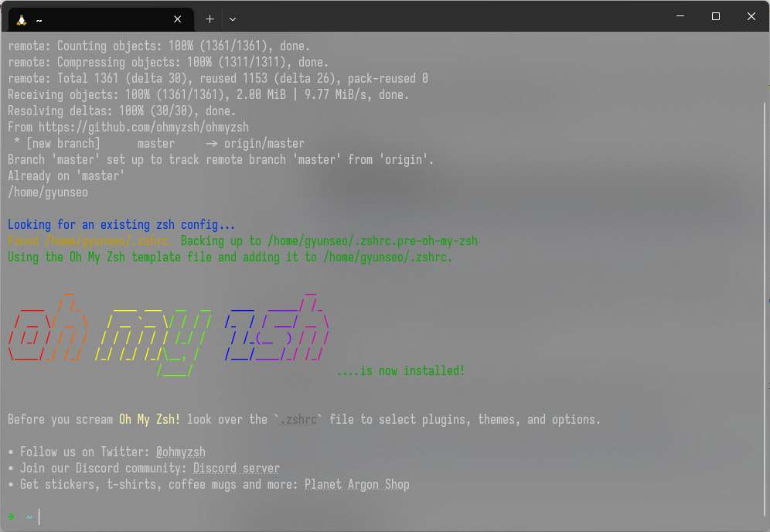The image size is (770, 532).
Task: Click "Looking for an existing zsh config..."
Action: [121, 224]
